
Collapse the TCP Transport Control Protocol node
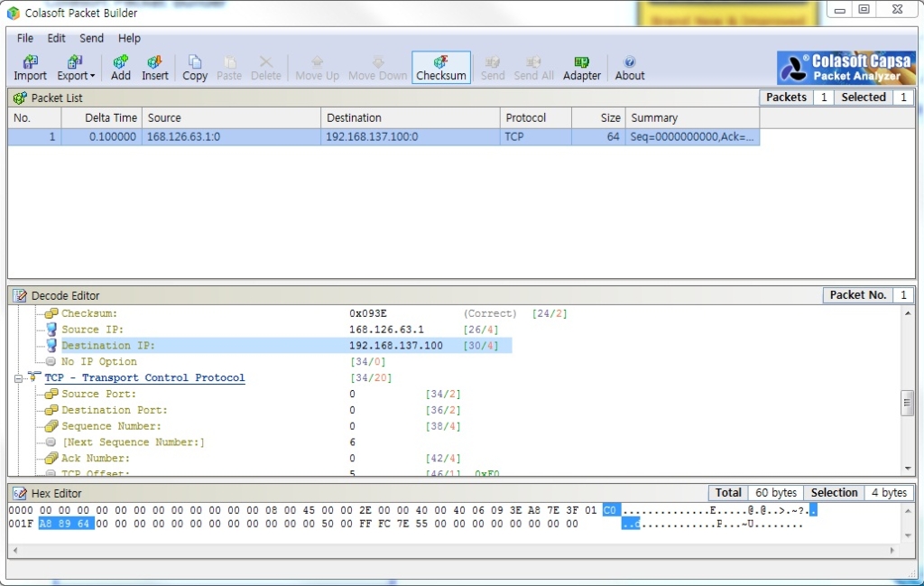[x=18, y=378]
